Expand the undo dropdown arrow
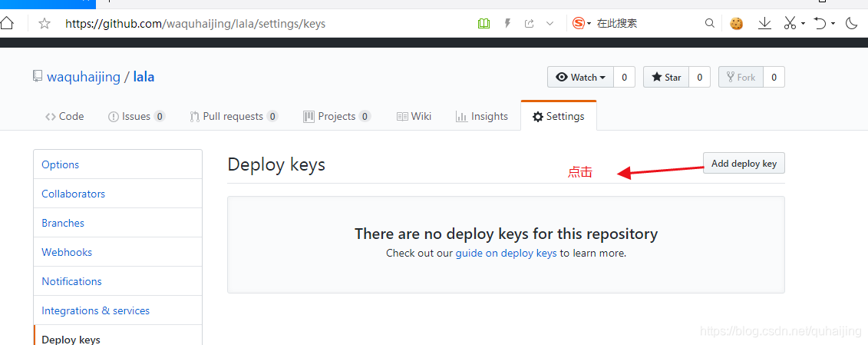Screen dimensions: 868x345 833,24
